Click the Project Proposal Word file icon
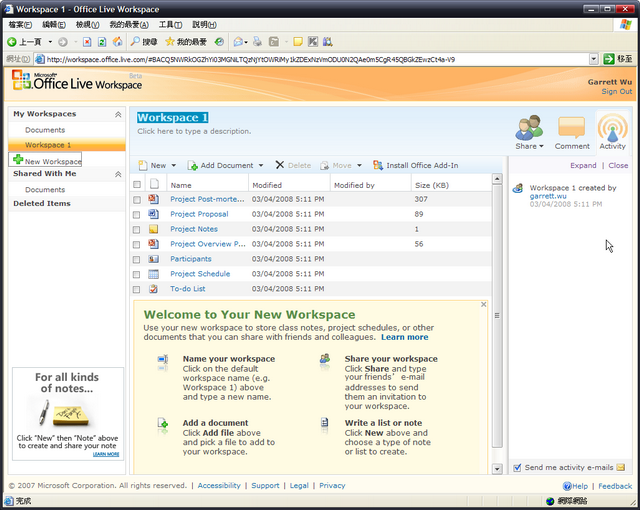The width and height of the screenshot is (640, 510). coord(153,214)
